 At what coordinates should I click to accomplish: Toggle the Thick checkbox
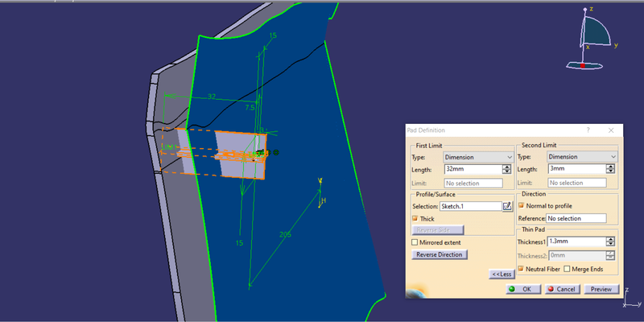[415, 218]
